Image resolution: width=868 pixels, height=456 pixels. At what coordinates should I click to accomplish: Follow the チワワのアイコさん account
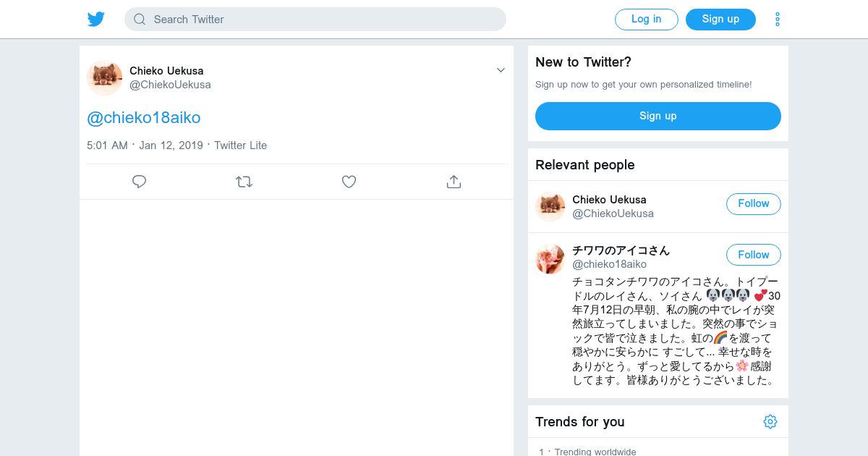753,255
